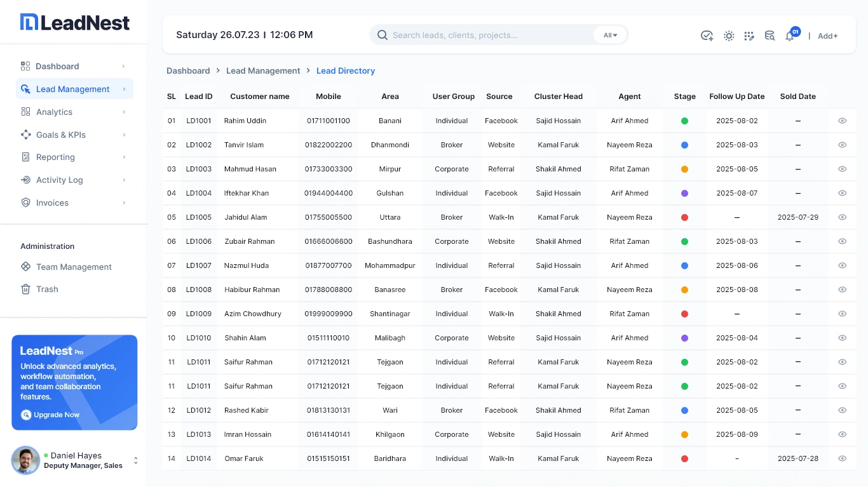The height and width of the screenshot is (487, 868).
Task: Expand Analytics submenu chevron
Action: click(124, 112)
